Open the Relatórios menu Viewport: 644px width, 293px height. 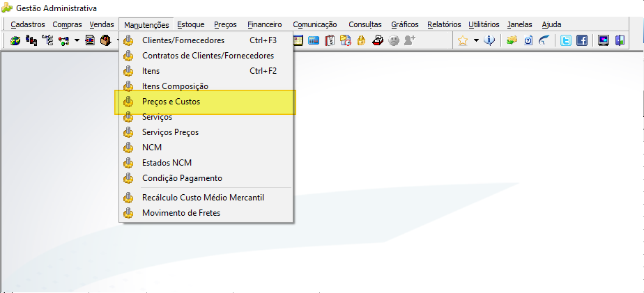click(x=444, y=24)
